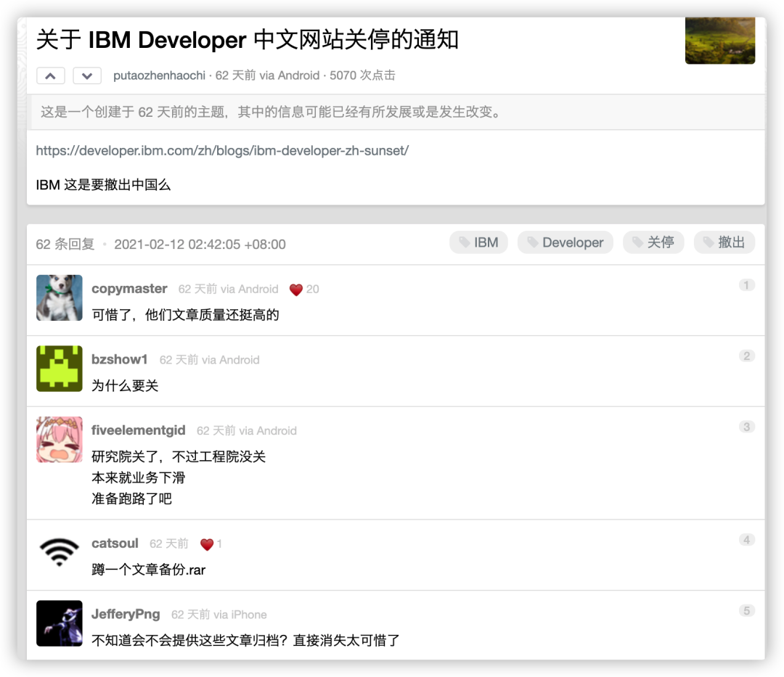Click reply number 1 badge

coord(746,285)
